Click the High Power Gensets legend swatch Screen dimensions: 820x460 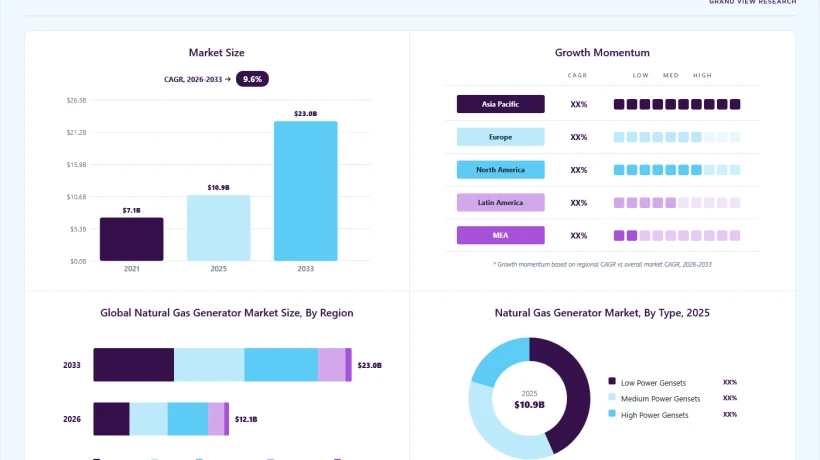(612, 413)
